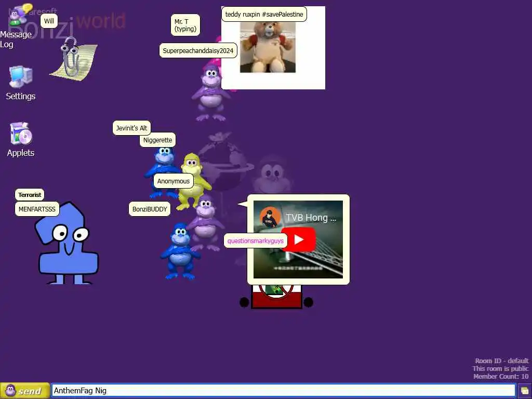This screenshot has height=399, width=532.
Task: Click the yellow button right of chat input
Action: 525,391
